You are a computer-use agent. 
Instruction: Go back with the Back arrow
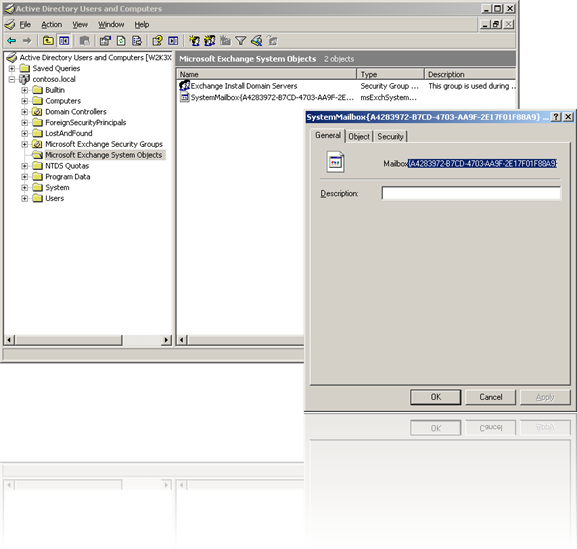[x=12, y=40]
